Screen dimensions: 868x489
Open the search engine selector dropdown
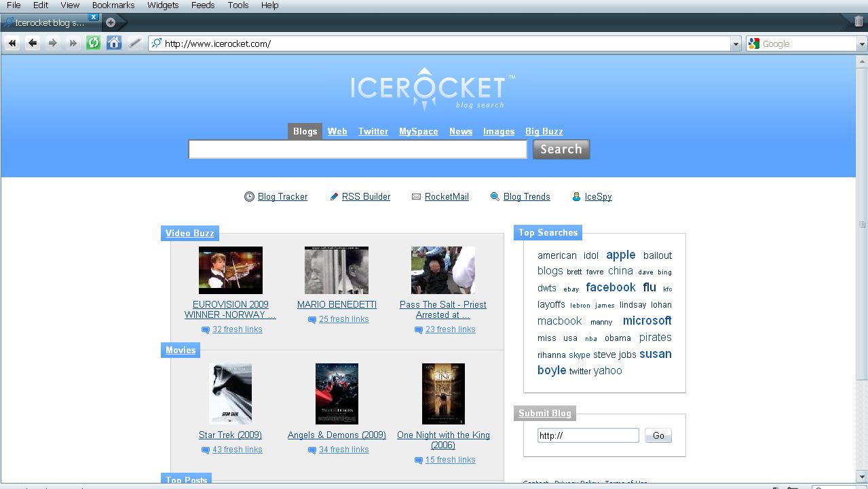(x=861, y=43)
